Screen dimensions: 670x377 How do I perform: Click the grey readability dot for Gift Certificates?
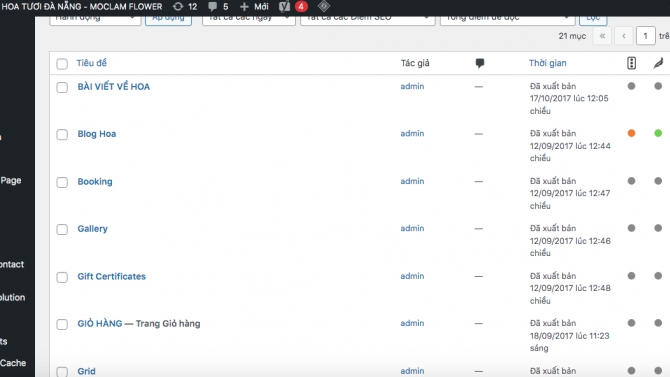(x=658, y=276)
